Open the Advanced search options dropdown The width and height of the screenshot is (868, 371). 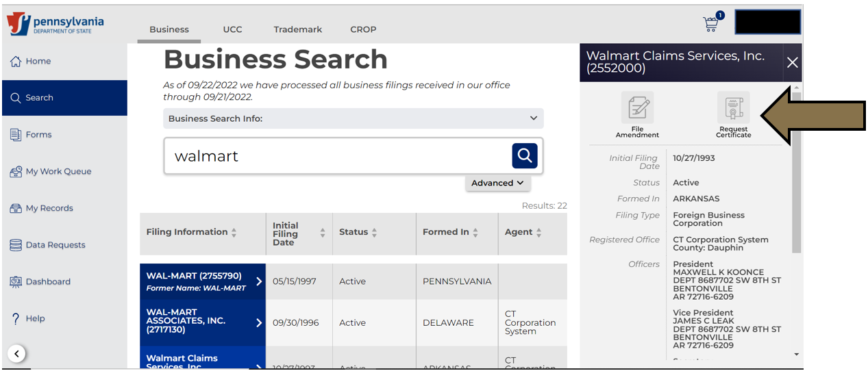497,183
